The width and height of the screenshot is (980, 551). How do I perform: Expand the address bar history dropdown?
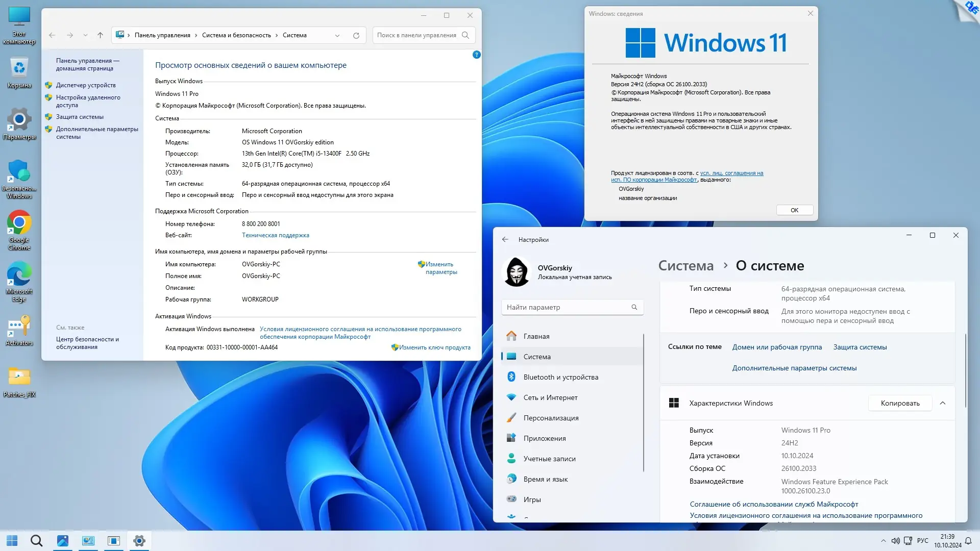click(x=337, y=35)
